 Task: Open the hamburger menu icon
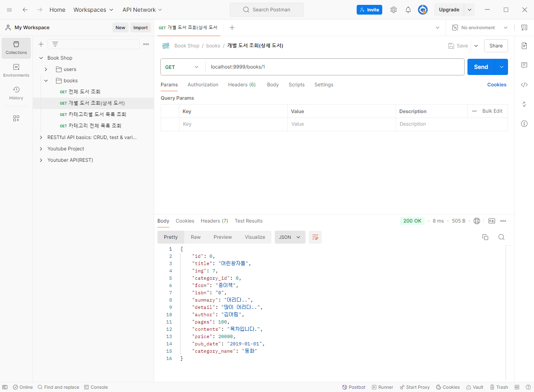click(x=9, y=10)
